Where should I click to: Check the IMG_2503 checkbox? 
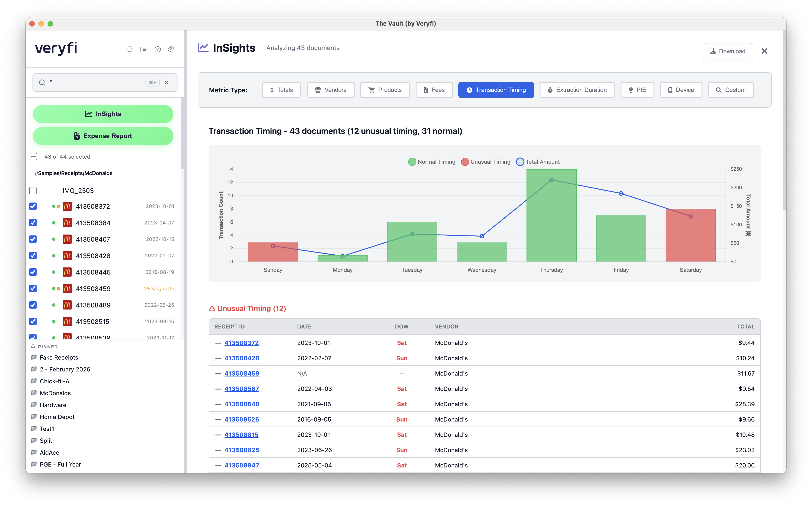33,190
